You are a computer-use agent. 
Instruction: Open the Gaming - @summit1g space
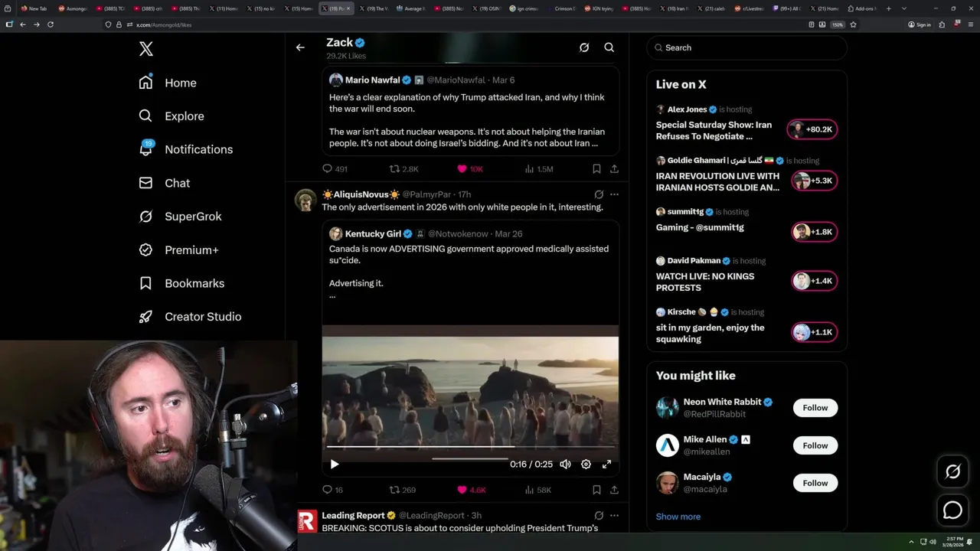click(700, 227)
